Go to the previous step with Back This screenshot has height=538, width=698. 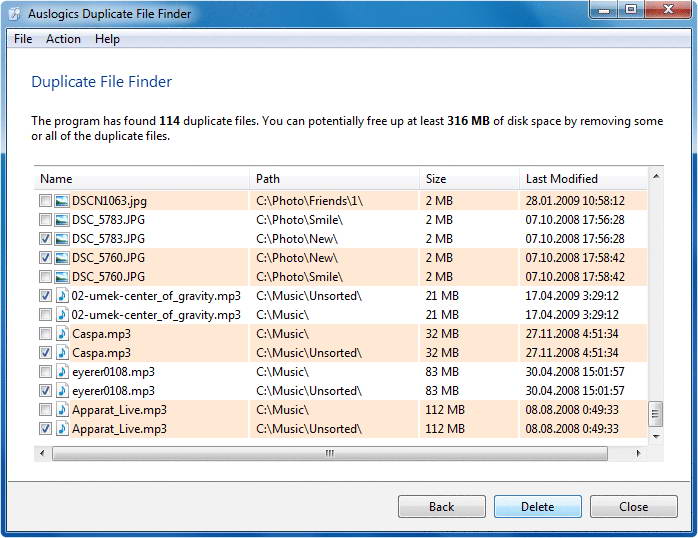click(x=441, y=506)
